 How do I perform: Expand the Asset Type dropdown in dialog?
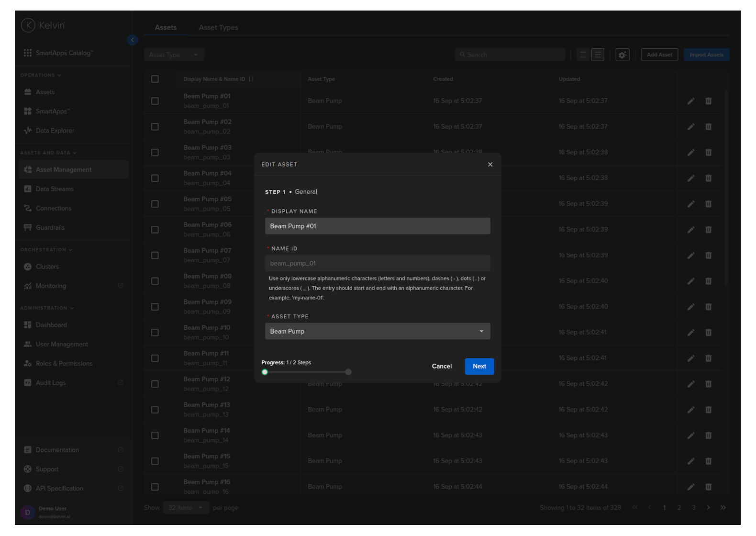tap(377, 331)
